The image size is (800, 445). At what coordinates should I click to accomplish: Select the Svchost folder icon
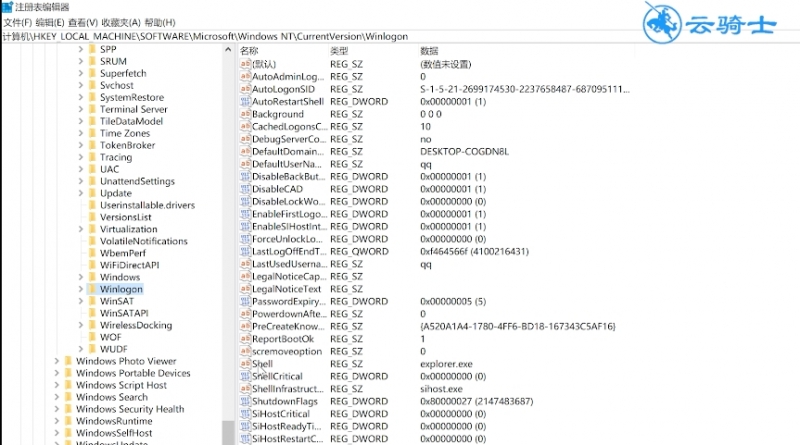pyautogui.click(x=92, y=85)
